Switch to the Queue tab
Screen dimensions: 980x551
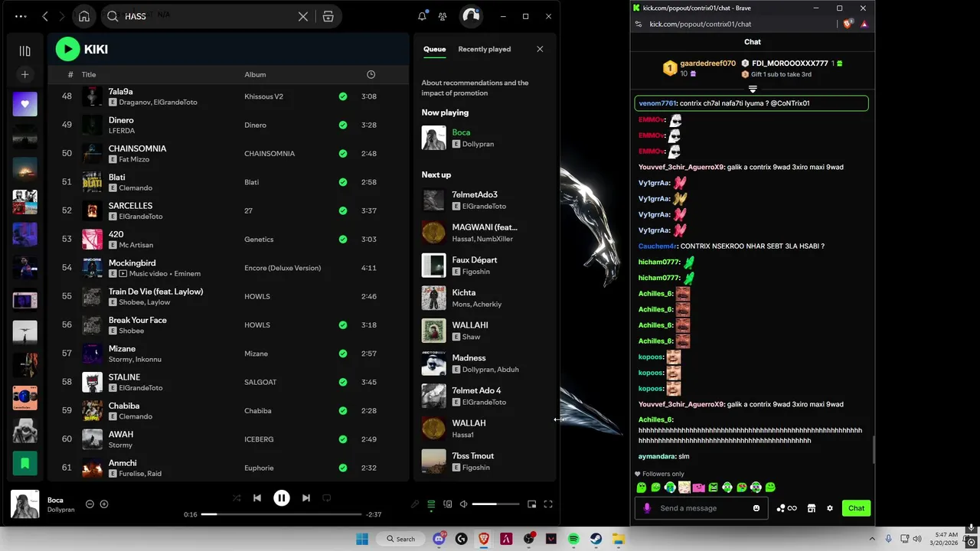[434, 49]
